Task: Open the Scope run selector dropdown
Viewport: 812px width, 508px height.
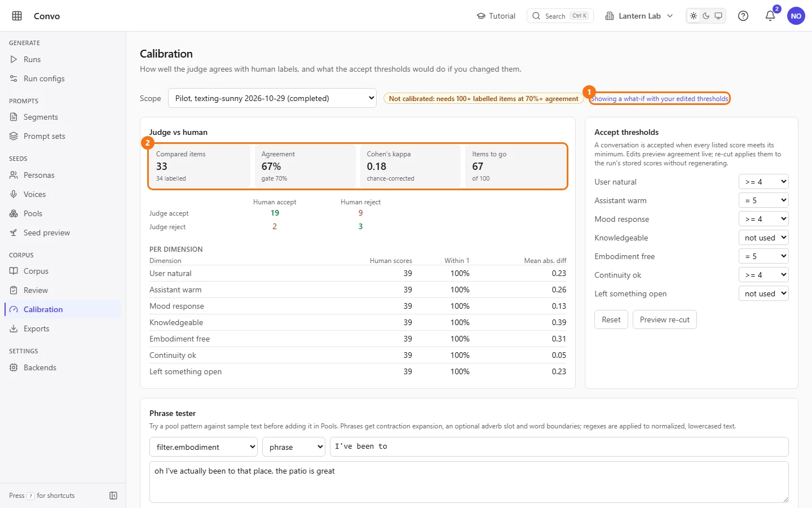Action: click(x=272, y=98)
